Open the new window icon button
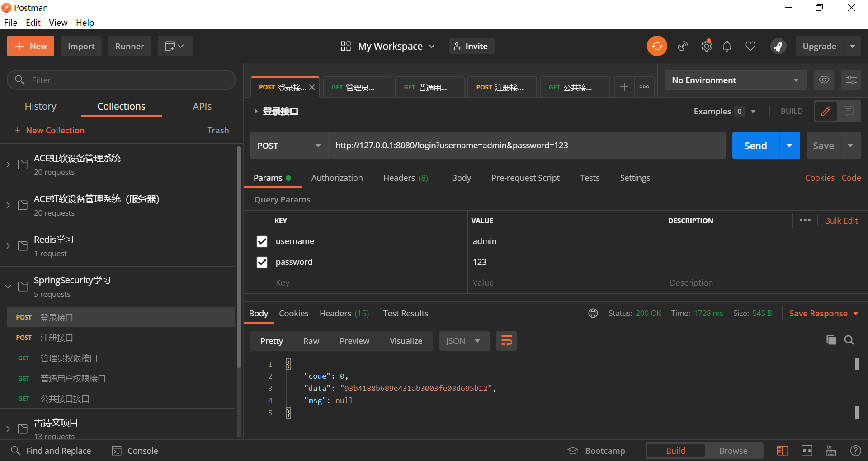 pos(175,46)
